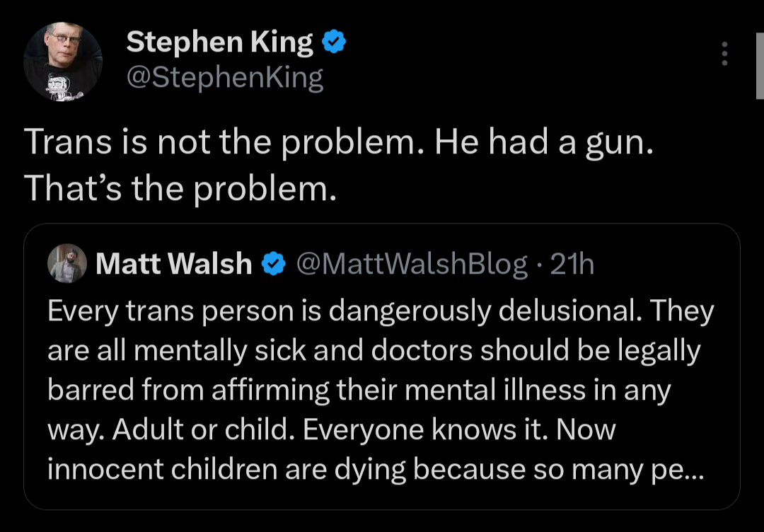Click the verified badge beside Stephen King
Screen dimensions: 764x532
pyautogui.click(x=334, y=42)
